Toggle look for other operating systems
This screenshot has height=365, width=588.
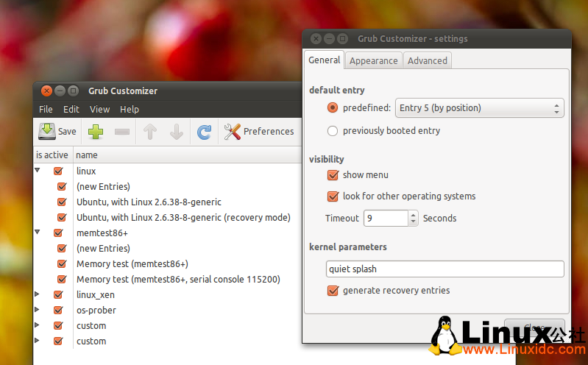point(333,196)
